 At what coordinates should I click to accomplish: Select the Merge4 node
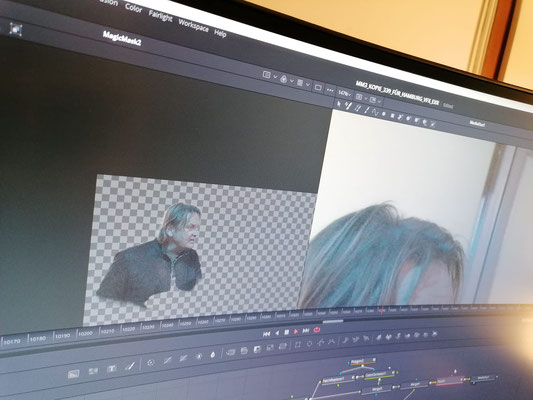pyautogui.click(x=415, y=384)
